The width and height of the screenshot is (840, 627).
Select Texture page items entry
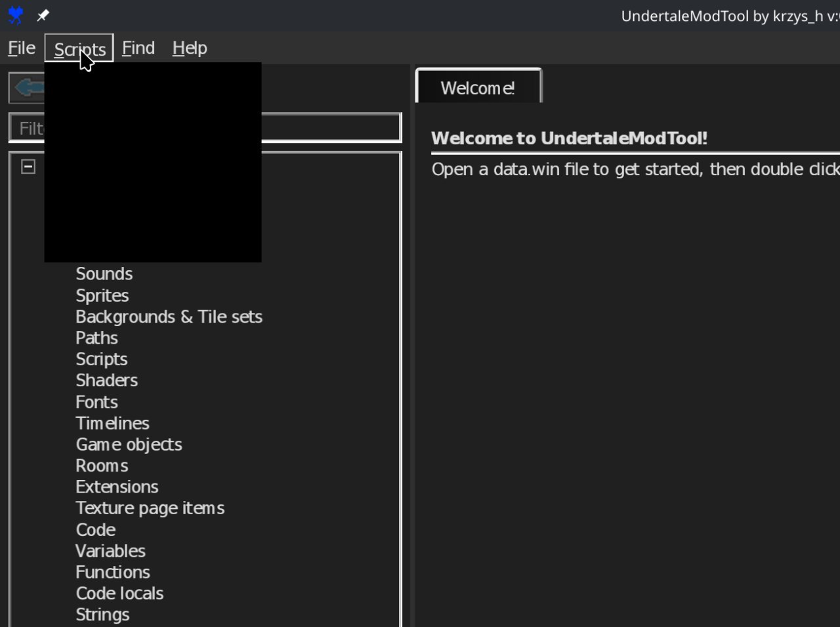150,508
